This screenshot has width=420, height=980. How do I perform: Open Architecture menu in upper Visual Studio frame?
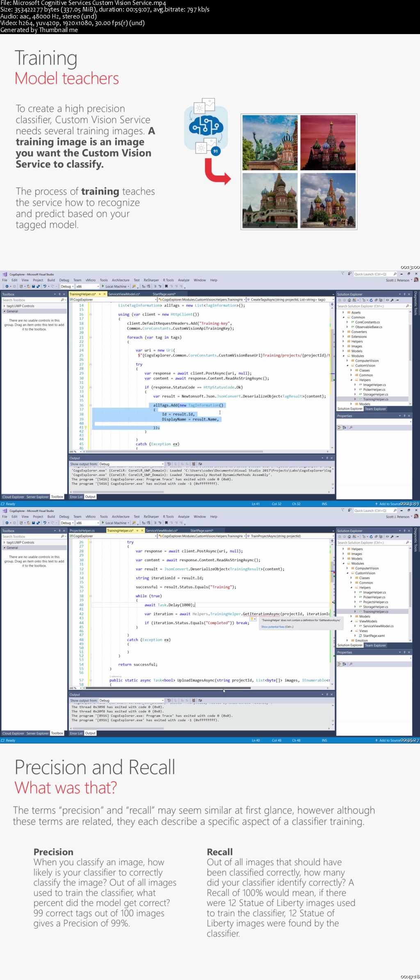(121, 280)
